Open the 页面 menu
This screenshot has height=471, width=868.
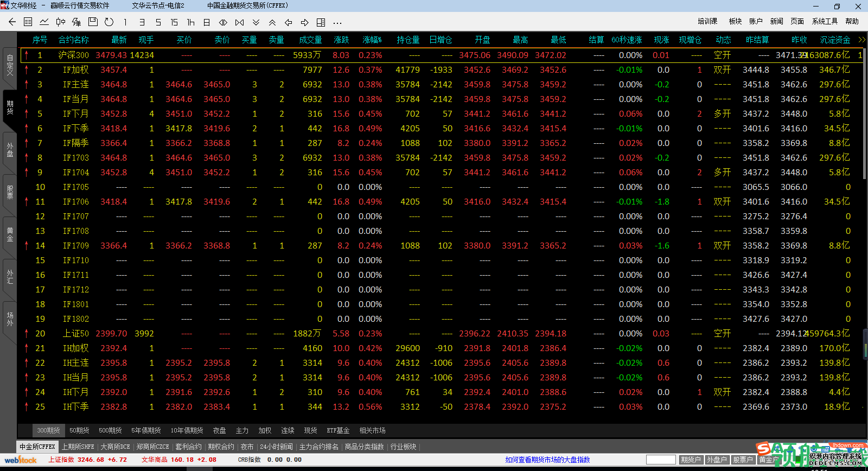pos(797,21)
